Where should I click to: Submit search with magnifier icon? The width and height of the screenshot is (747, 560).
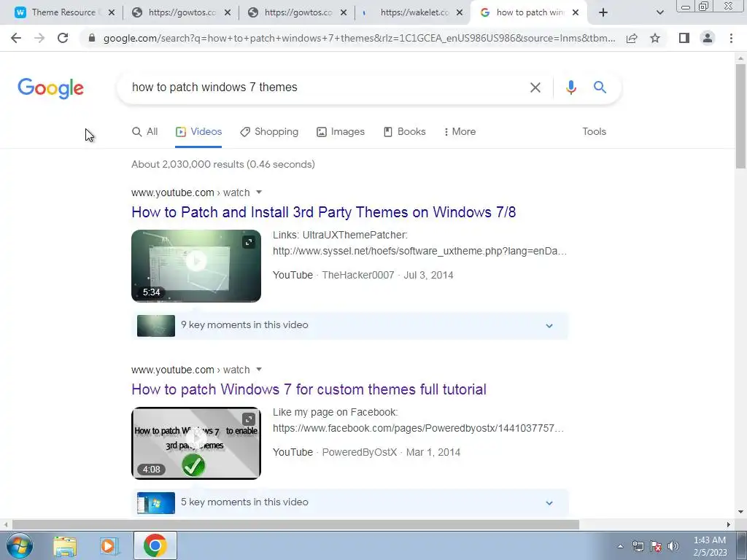[x=600, y=87]
